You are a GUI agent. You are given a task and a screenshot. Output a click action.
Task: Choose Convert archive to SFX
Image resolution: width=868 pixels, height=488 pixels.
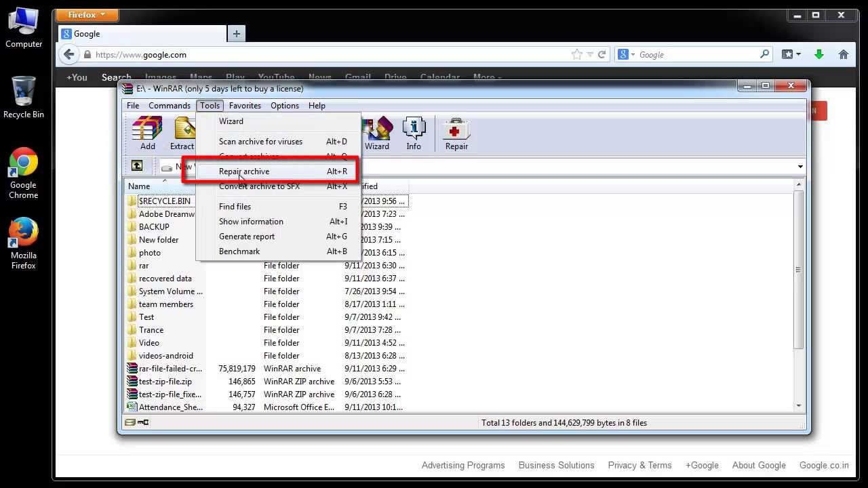279,186
